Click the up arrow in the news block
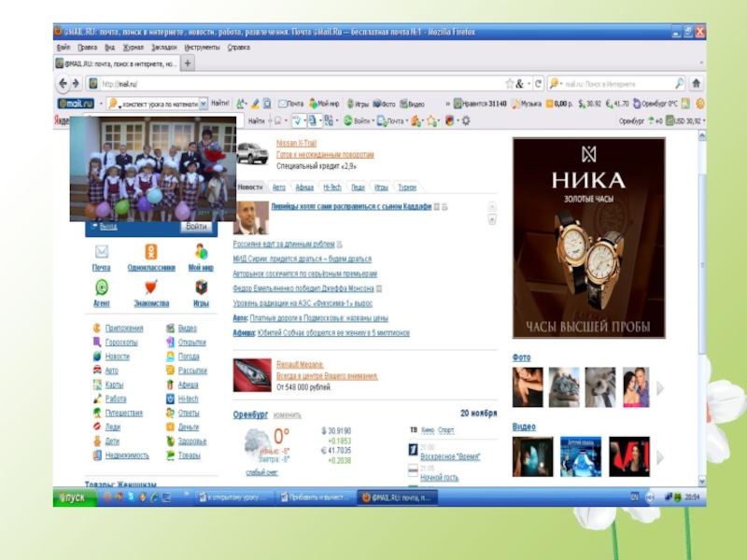This screenshot has height=560, width=747. tap(492, 206)
